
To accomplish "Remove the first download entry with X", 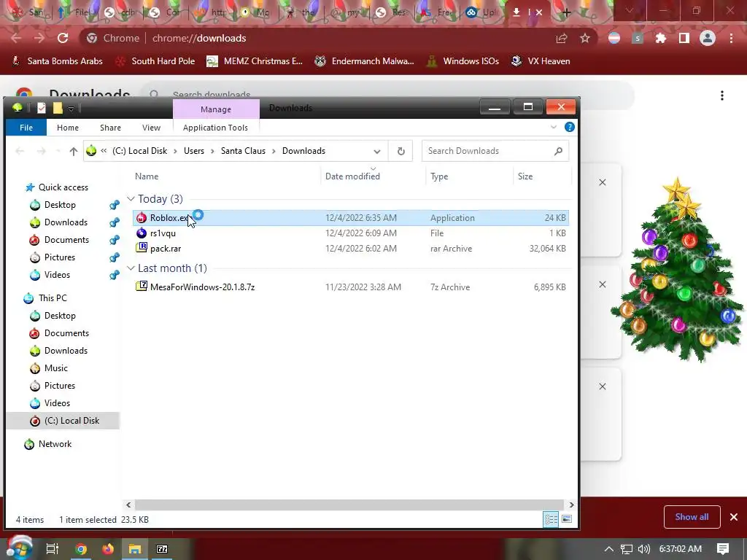I will [x=602, y=182].
